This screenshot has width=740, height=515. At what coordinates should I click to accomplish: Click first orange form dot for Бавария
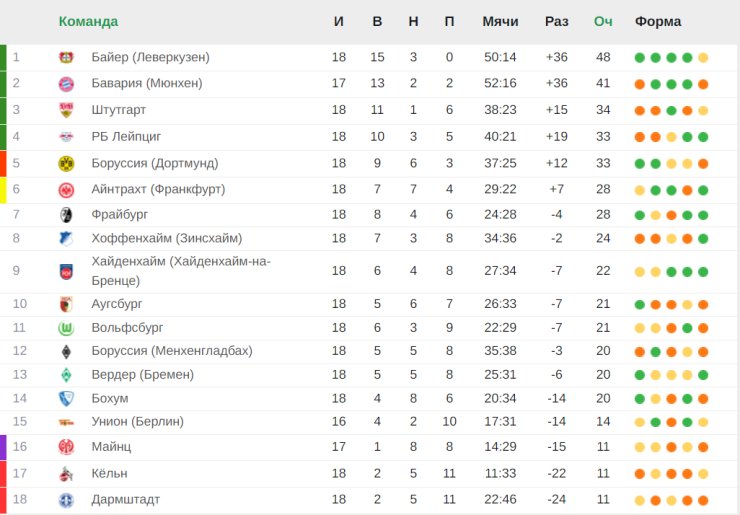tap(639, 84)
